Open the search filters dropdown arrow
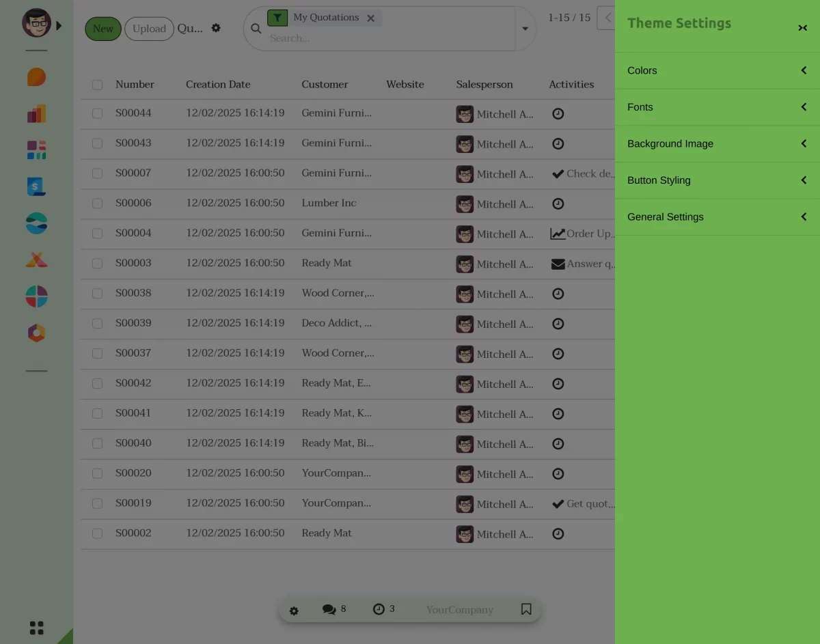Viewport: 820px width, 644px height. coord(525,29)
